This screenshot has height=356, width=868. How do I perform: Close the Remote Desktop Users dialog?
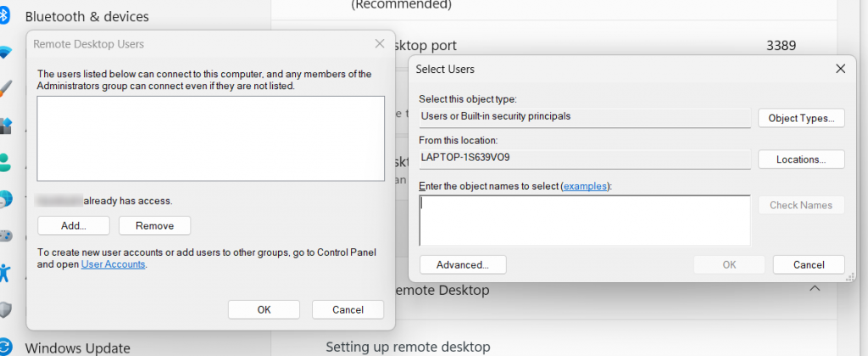tap(380, 44)
